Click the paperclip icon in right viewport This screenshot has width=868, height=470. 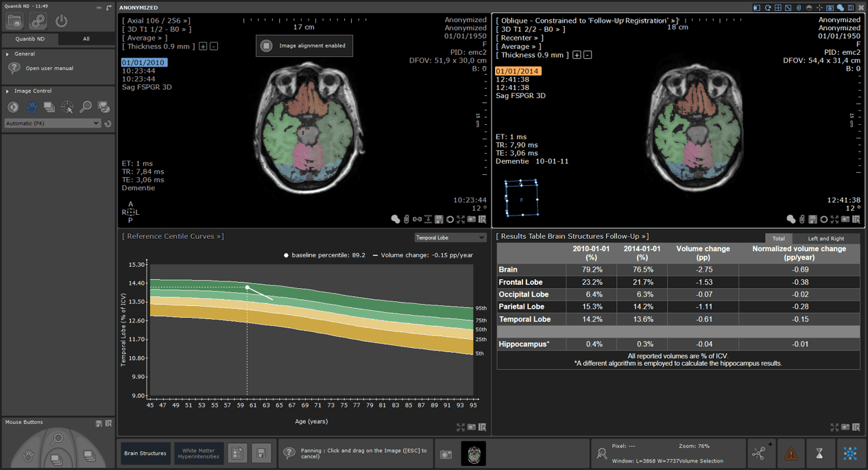tap(802, 220)
